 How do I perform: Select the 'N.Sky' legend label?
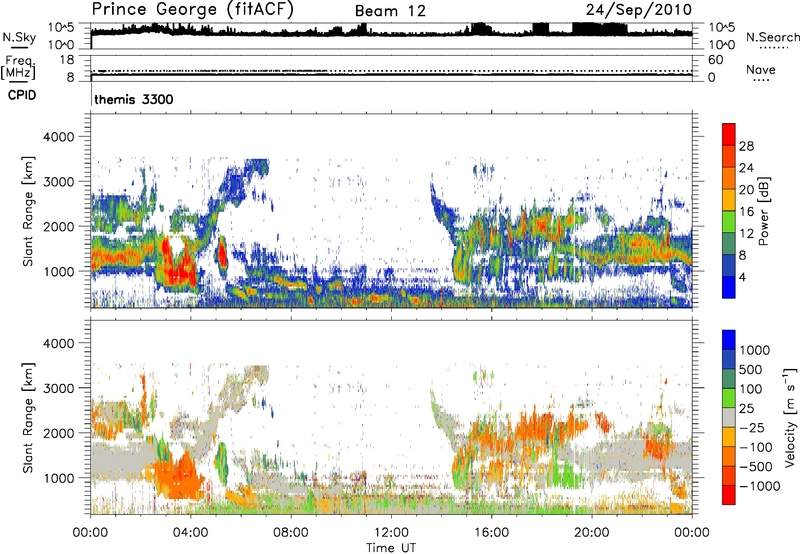click(19, 37)
